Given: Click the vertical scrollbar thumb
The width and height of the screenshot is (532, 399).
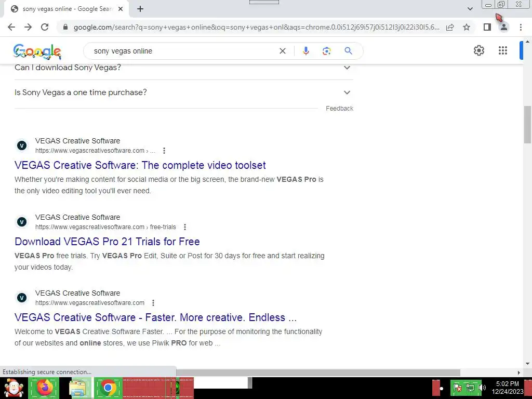Looking at the screenshot, I should [x=527, y=125].
